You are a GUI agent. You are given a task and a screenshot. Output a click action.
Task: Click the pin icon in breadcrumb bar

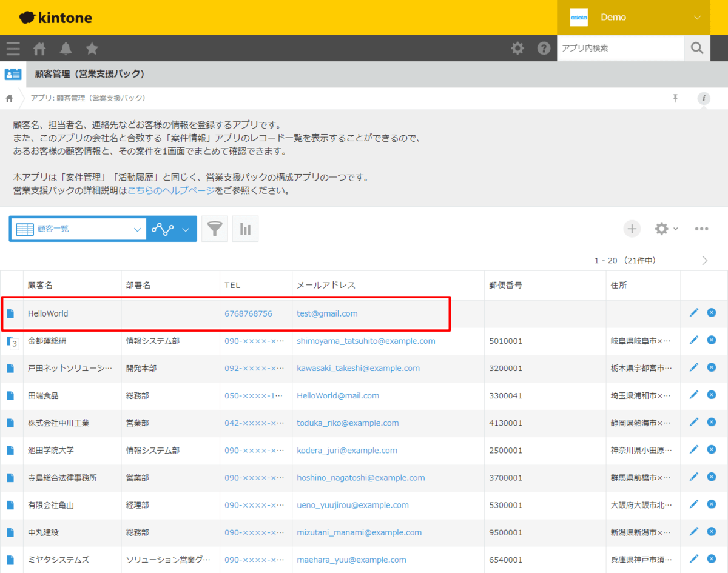pos(675,98)
